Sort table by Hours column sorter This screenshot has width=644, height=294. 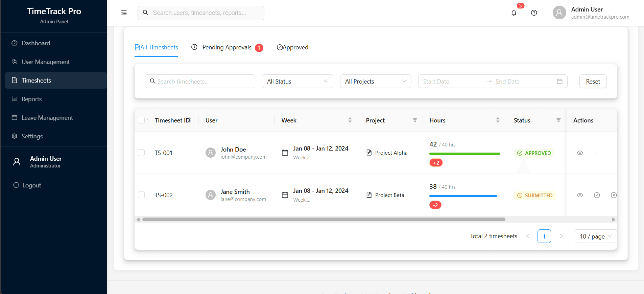(x=498, y=120)
